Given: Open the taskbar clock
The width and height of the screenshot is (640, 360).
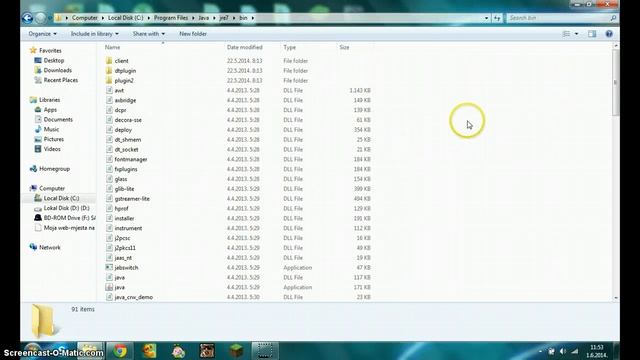Looking at the screenshot, I should [x=596, y=351].
